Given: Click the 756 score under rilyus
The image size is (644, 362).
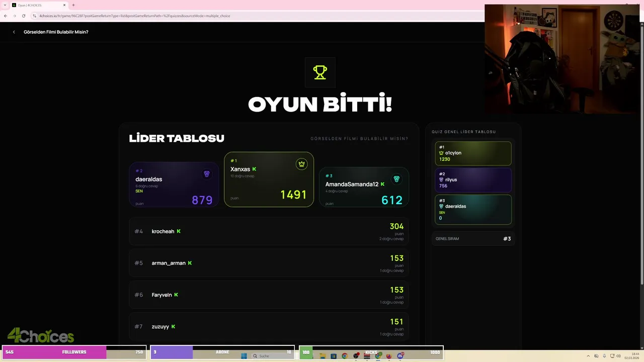Looking at the screenshot, I should click(443, 186).
